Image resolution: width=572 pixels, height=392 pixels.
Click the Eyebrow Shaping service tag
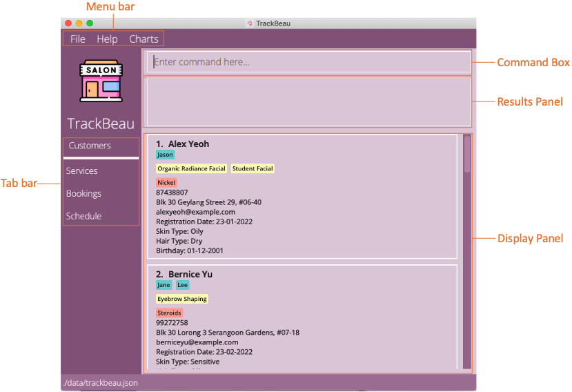coord(182,299)
